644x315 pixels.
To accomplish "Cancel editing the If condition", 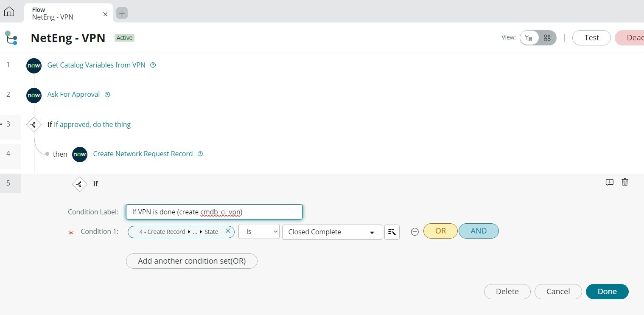I will (558, 292).
